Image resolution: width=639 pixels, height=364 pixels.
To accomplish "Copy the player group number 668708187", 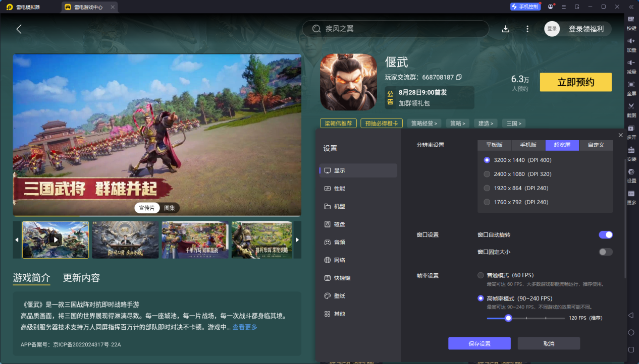I will [458, 77].
